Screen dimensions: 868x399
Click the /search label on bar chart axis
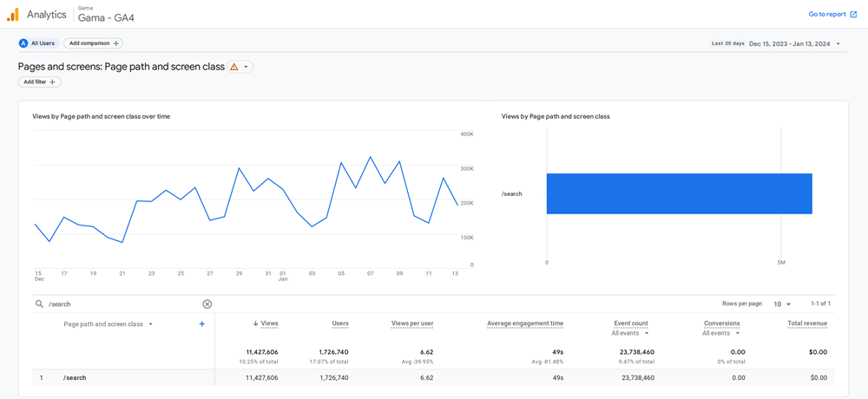coord(511,194)
